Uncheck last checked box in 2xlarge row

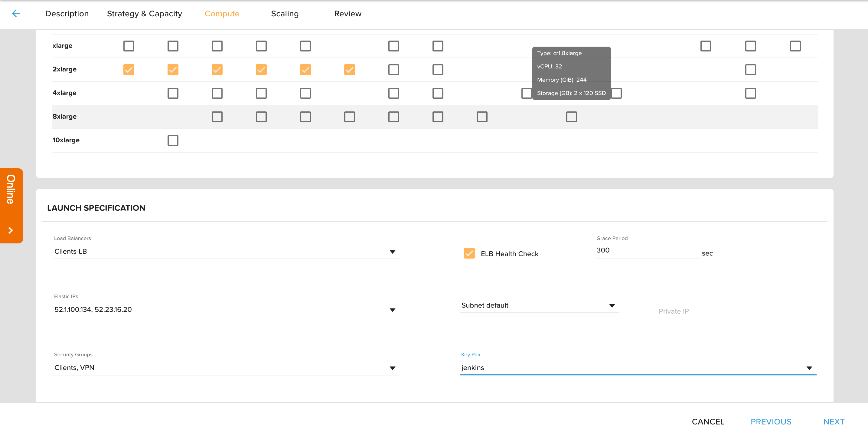[349, 70]
